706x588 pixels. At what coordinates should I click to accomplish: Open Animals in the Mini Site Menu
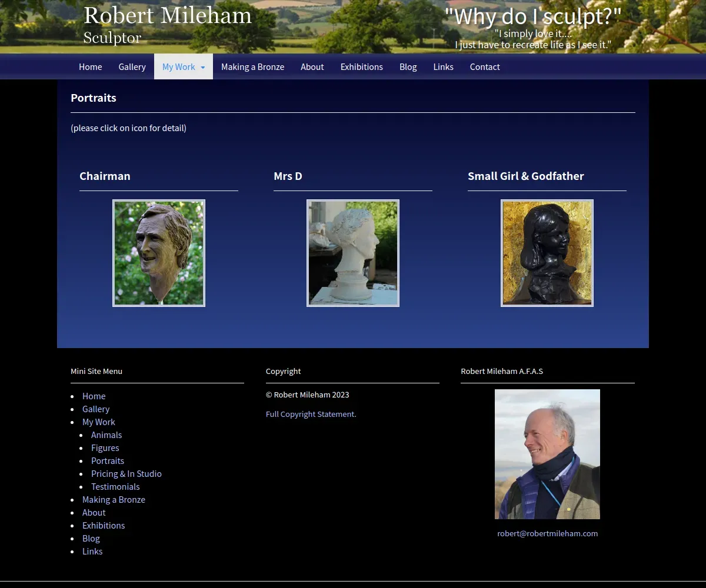tap(106, 435)
